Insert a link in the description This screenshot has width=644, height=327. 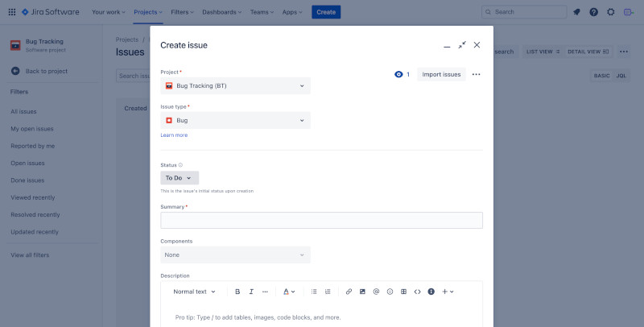point(349,292)
